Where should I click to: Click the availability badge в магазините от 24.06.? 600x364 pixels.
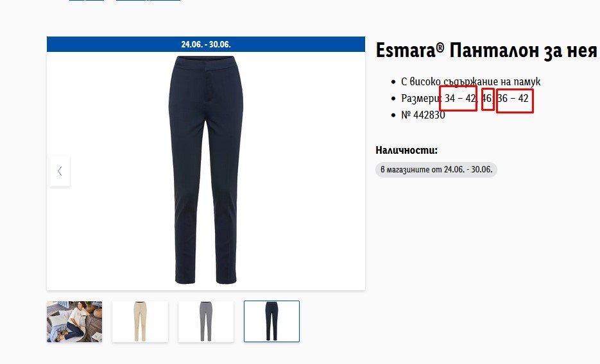[x=436, y=170]
